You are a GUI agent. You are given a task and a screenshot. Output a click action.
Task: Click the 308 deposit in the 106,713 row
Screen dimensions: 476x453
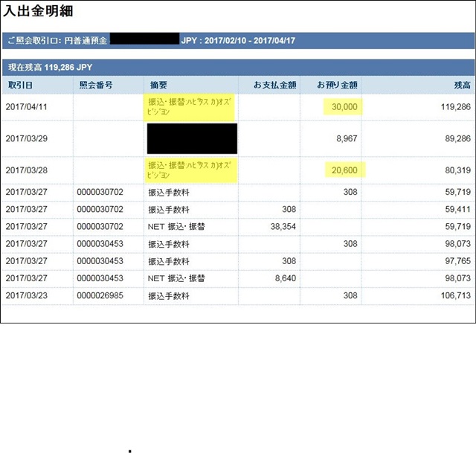coord(350,295)
